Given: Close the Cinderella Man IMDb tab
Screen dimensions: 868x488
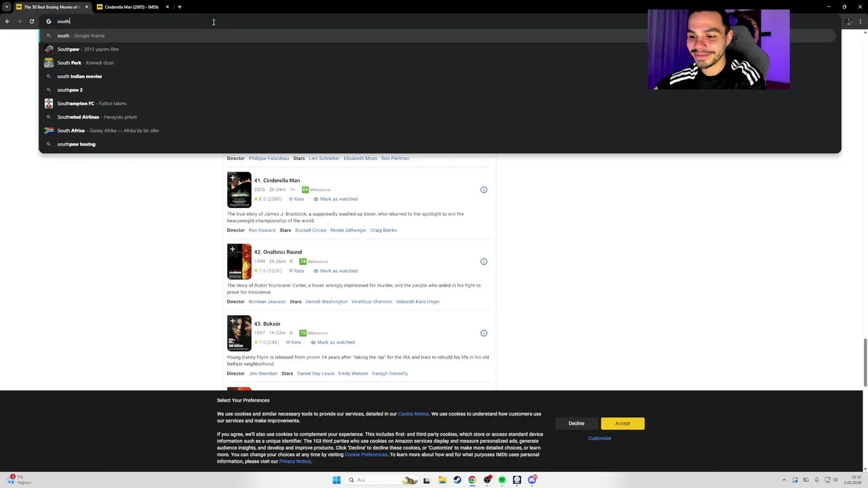Looking at the screenshot, I should (x=167, y=7).
